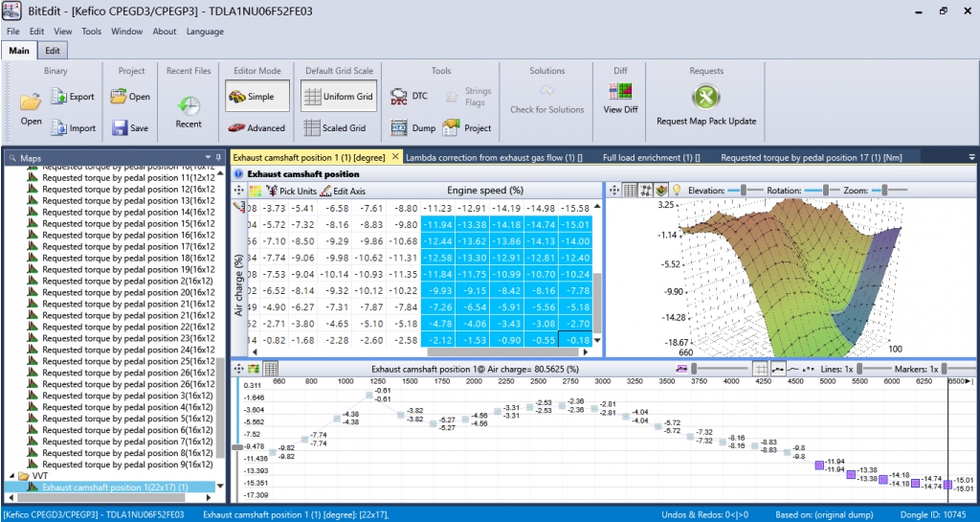This screenshot has height=522, width=980.
Task: Collapse the VVT folder in tree
Action: [11, 476]
